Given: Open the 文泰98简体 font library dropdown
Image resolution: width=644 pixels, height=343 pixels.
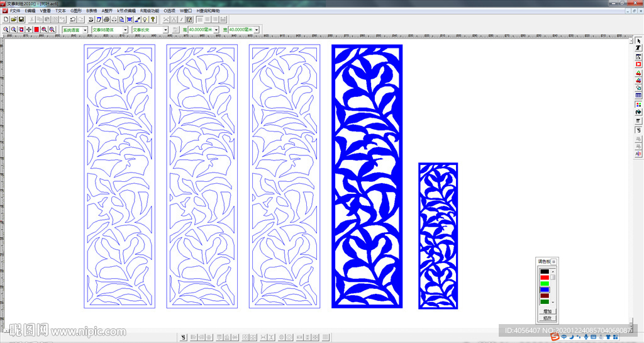Looking at the screenshot, I should coord(125,30).
